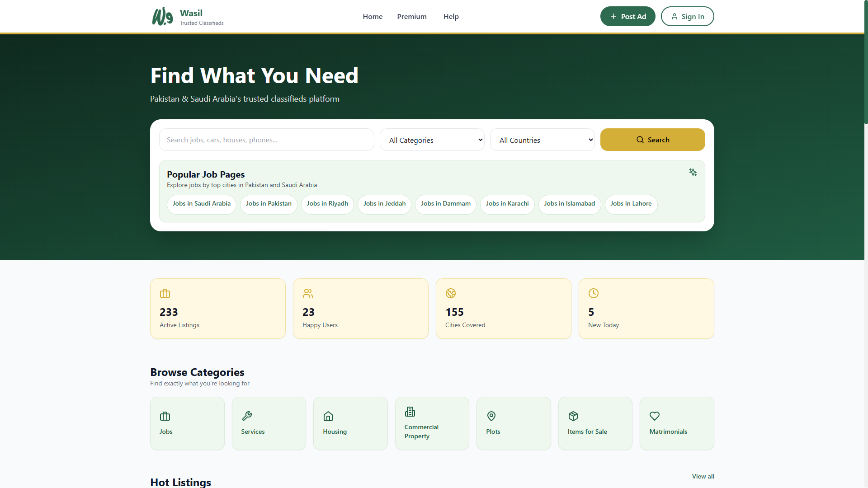
Task: Open Jobs in Pakistan link
Action: tap(269, 204)
